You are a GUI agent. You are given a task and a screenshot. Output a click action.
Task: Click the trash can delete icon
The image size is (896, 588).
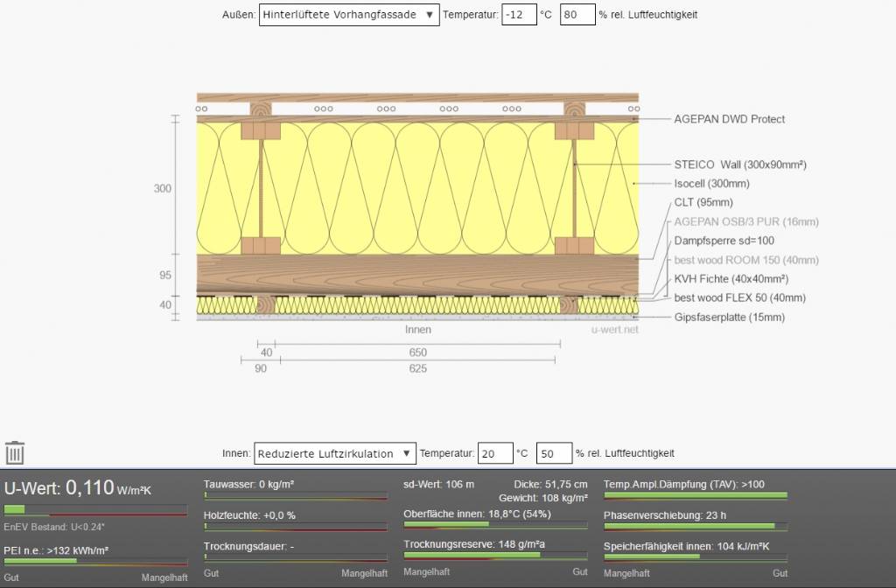(x=15, y=452)
